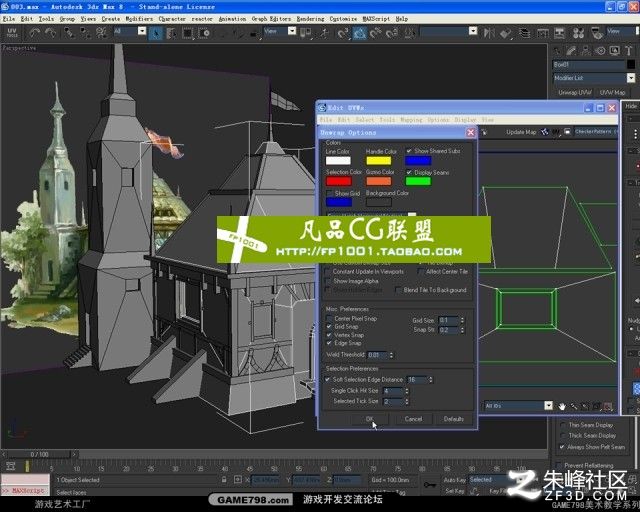Enable Constant Update In Viewports checkbox
This screenshot has height=512, width=640.
click(x=328, y=272)
